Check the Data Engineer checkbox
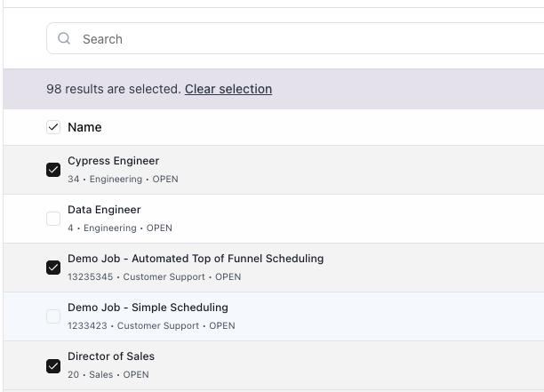Screen dimensions: 544x392 coord(53,219)
